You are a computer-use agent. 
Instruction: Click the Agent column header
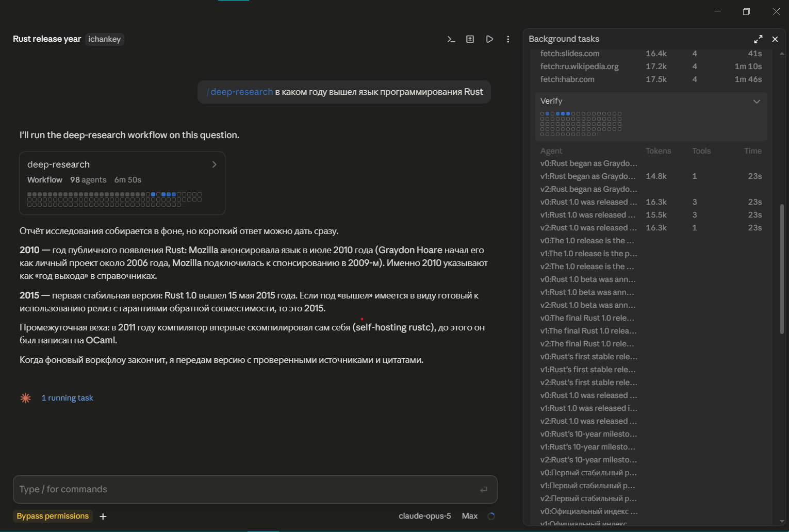coord(551,151)
